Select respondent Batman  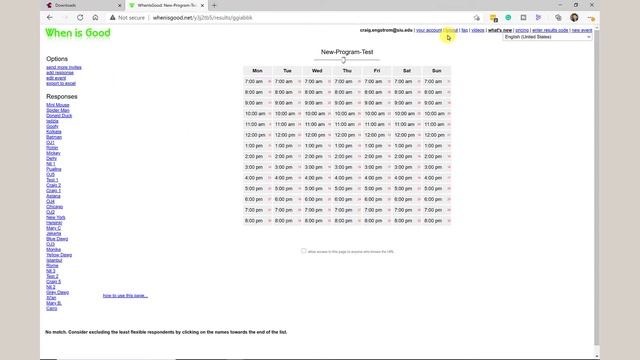click(54, 137)
